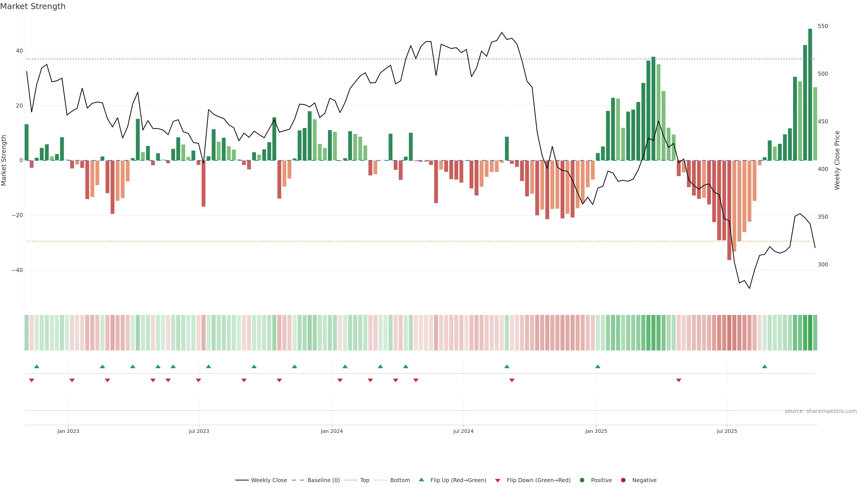The width and height of the screenshot is (868, 488).
Task: Click the Negative red circle legend icon
Action: coord(623,480)
